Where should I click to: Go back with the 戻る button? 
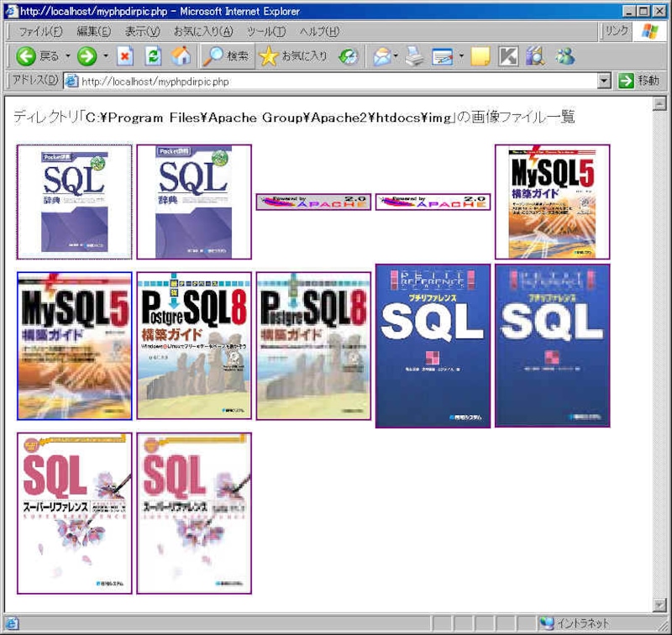pos(37,56)
